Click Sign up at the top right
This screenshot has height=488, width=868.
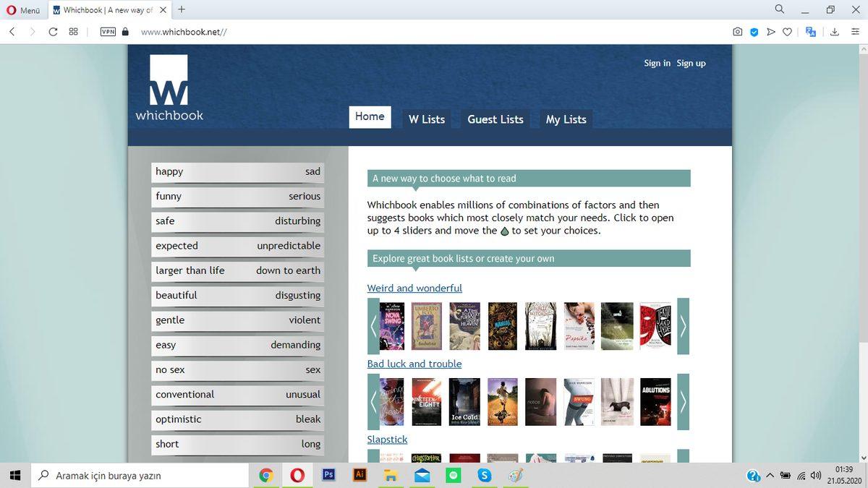691,63
